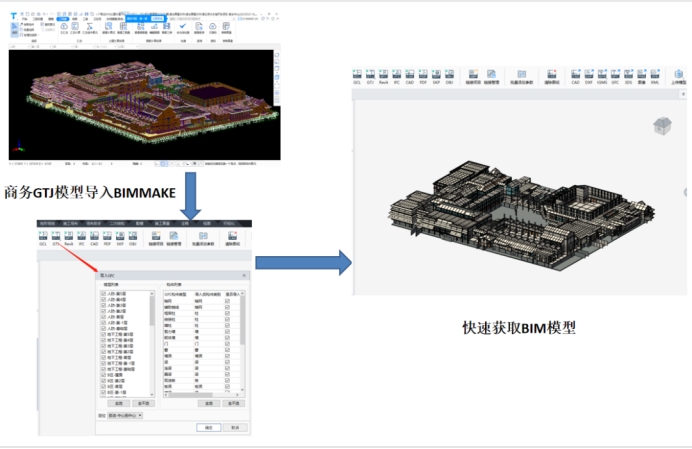Click XML export icon in right BIMMAKE window

655,76
